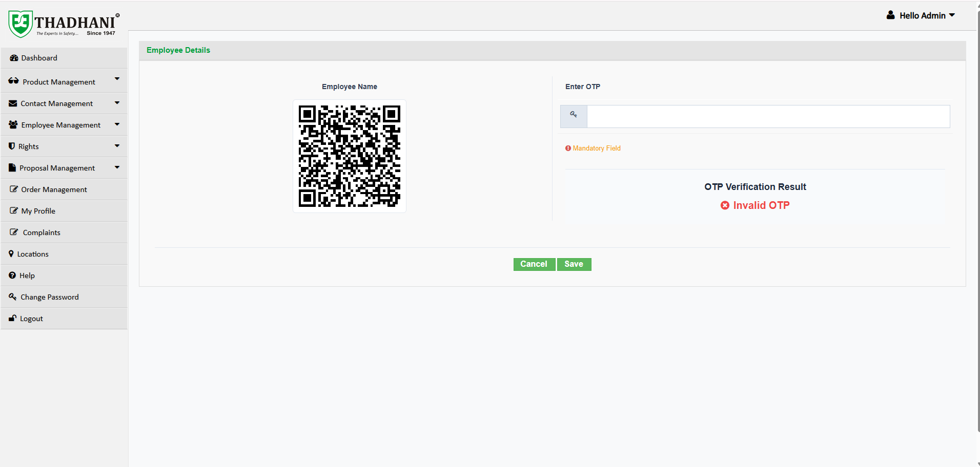The image size is (980, 467).
Task: Click the Employee Name label
Action: [350, 87]
